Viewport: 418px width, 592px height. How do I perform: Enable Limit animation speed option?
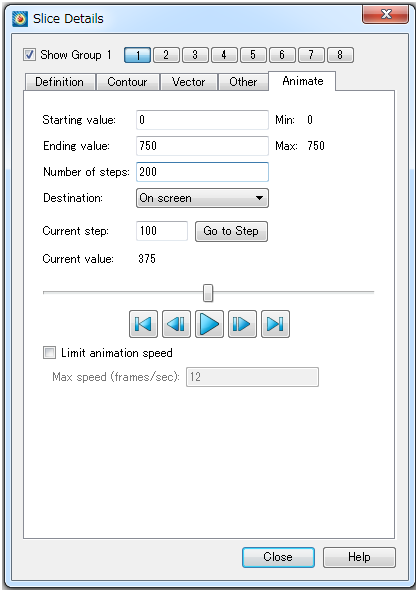coord(49,353)
